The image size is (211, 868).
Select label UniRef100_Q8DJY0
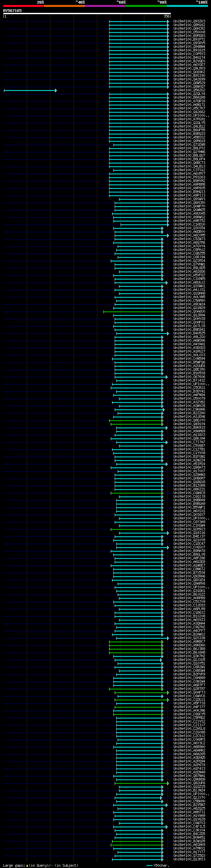[x=189, y=420]
